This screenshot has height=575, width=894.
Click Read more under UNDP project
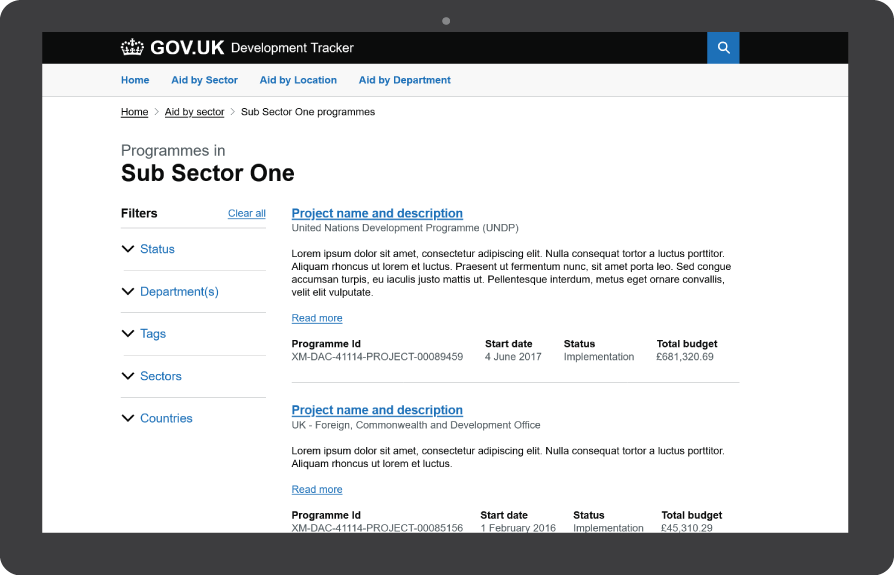[317, 318]
